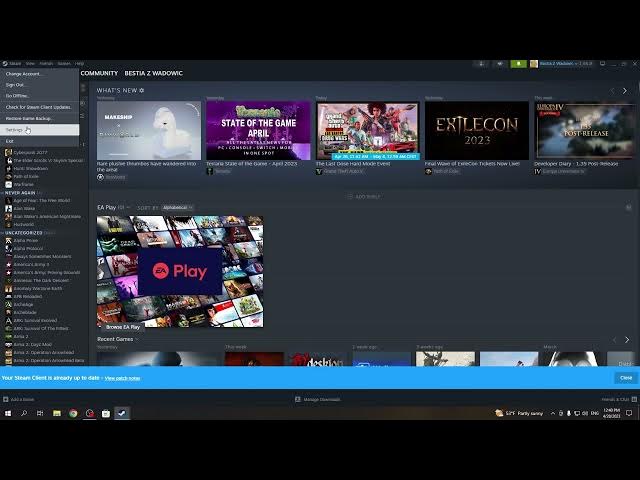The width and height of the screenshot is (640, 480).
Task: Collapse the EA Play shelf via corner icon
Action: click(629, 208)
